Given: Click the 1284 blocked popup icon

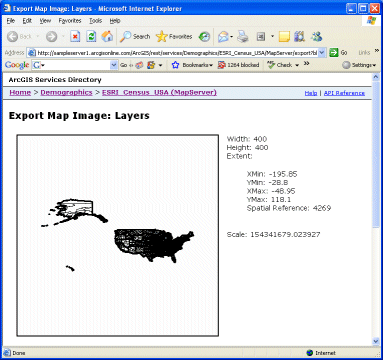Looking at the screenshot, I should point(238,65).
